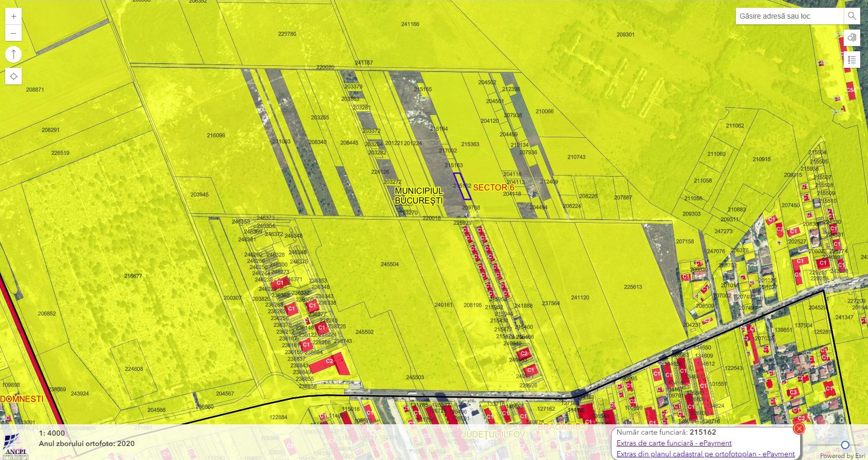Viewport: 868px width, 460px height.
Task: Zoom in with the plus button
Action: 13,16
